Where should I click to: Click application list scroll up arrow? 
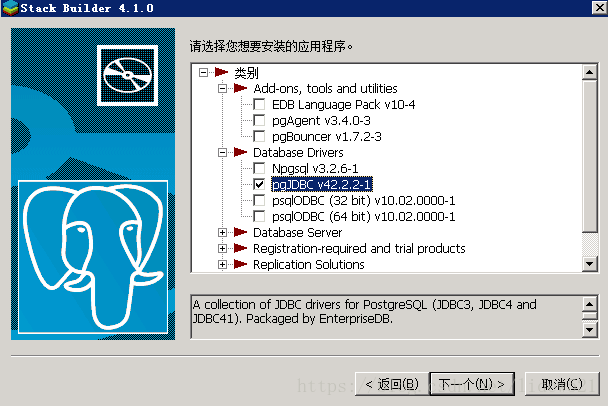click(589, 72)
